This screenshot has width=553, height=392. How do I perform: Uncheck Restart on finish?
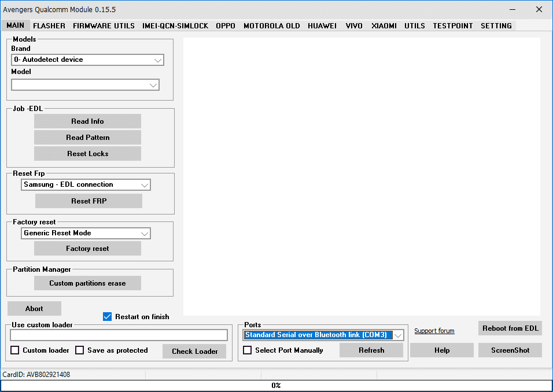coord(107,317)
